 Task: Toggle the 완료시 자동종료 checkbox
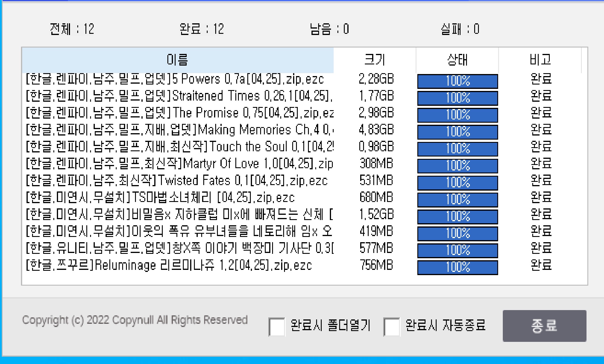pyautogui.click(x=391, y=326)
